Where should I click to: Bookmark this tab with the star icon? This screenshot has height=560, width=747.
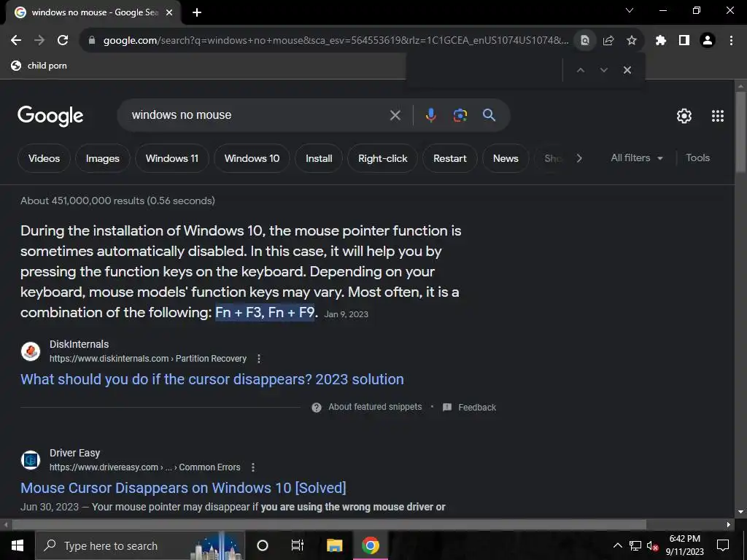[632, 41]
